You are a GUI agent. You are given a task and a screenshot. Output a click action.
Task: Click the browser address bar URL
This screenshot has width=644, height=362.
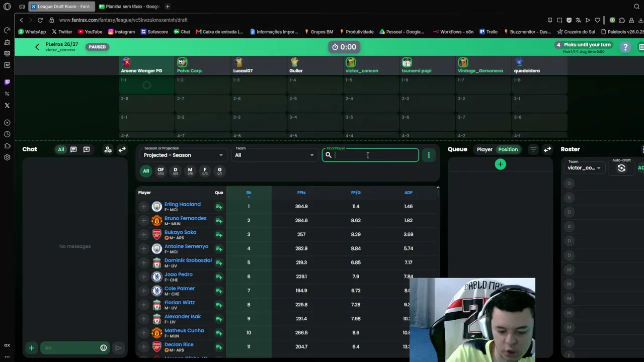pos(123,20)
